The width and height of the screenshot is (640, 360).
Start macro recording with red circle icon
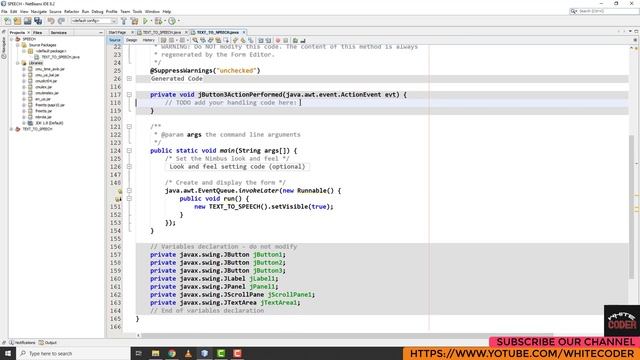tap(278, 40)
